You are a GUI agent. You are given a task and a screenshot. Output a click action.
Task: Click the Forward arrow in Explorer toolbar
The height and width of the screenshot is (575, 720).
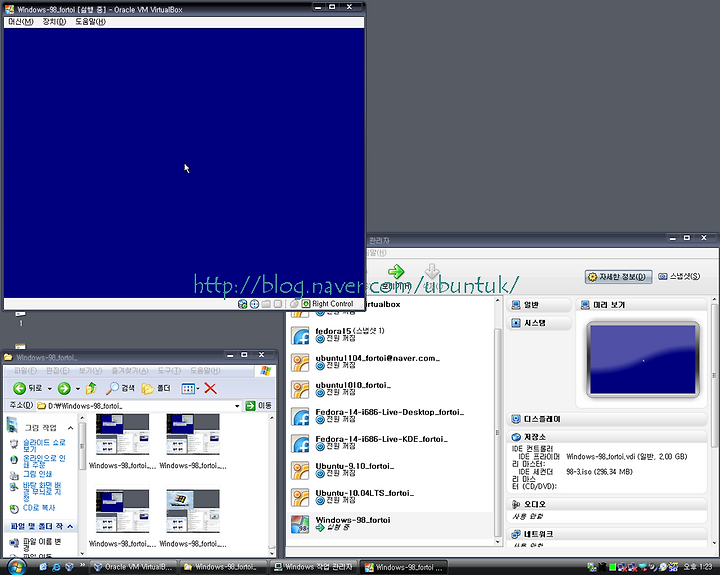[64, 389]
